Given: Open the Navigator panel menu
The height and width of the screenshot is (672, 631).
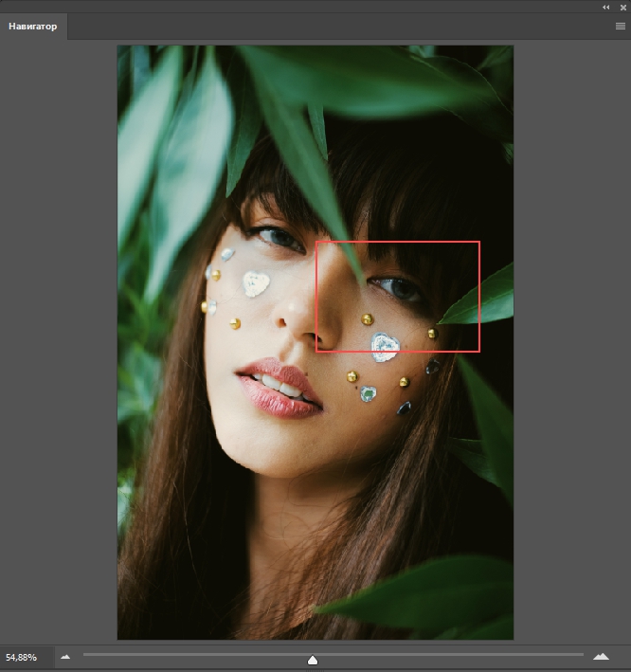Looking at the screenshot, I should (620, 27).
